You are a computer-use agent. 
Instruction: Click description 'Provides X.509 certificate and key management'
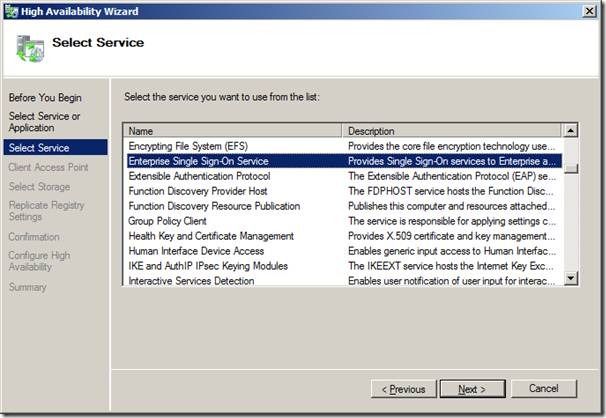tap(451, 236)
